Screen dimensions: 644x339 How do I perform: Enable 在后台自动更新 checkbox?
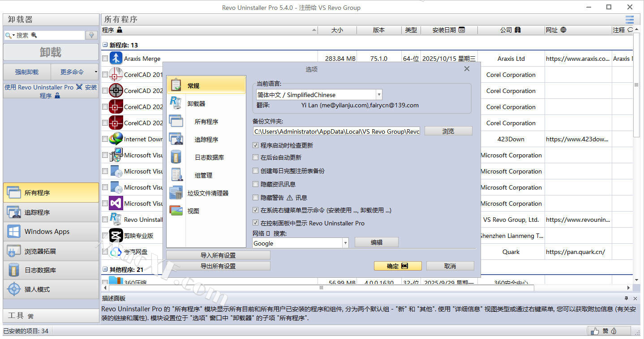pyautogui.click(x=256, y=157)
